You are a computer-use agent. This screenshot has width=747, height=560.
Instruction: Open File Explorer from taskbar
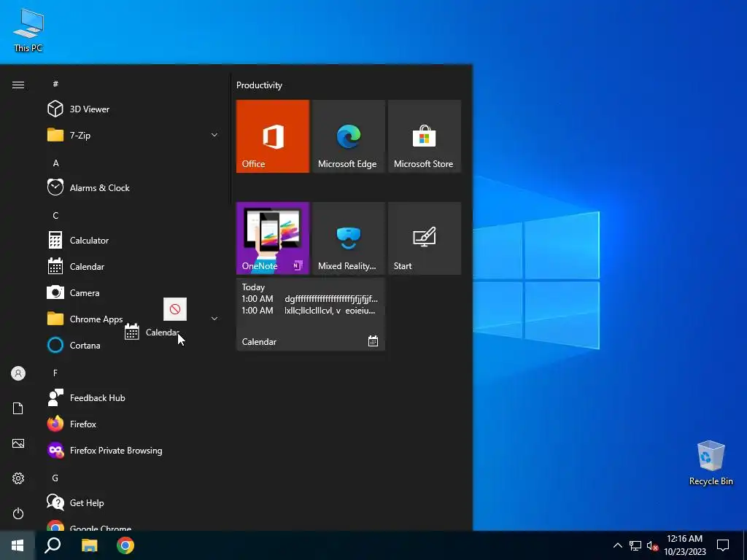tap(89, 545)
